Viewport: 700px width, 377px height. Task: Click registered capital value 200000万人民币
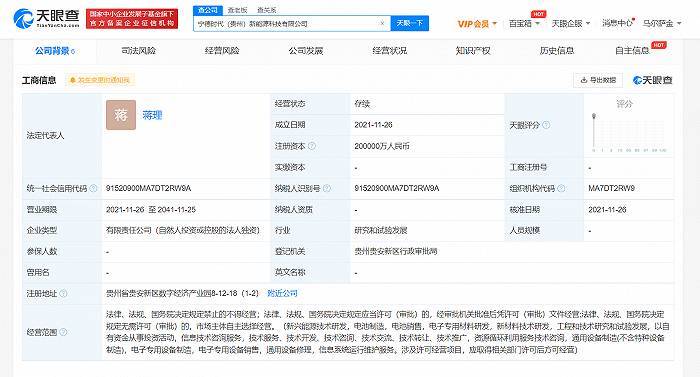(382, 146)
